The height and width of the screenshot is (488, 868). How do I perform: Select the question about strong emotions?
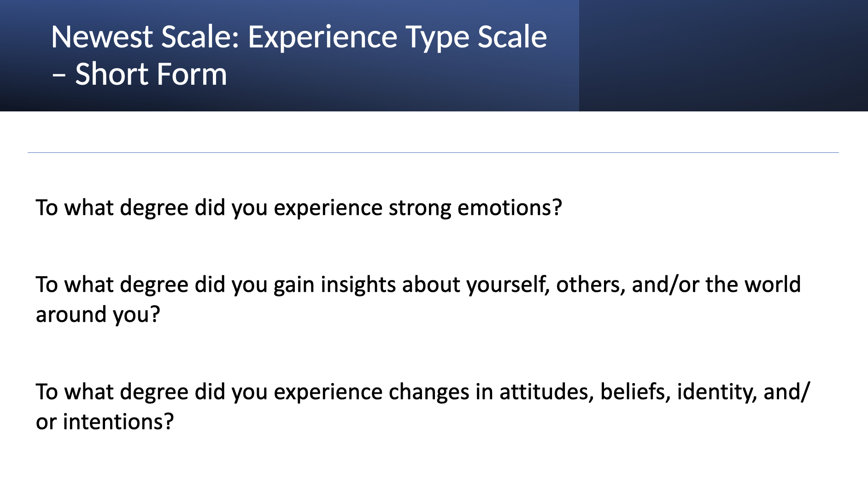tap(299, 208)
